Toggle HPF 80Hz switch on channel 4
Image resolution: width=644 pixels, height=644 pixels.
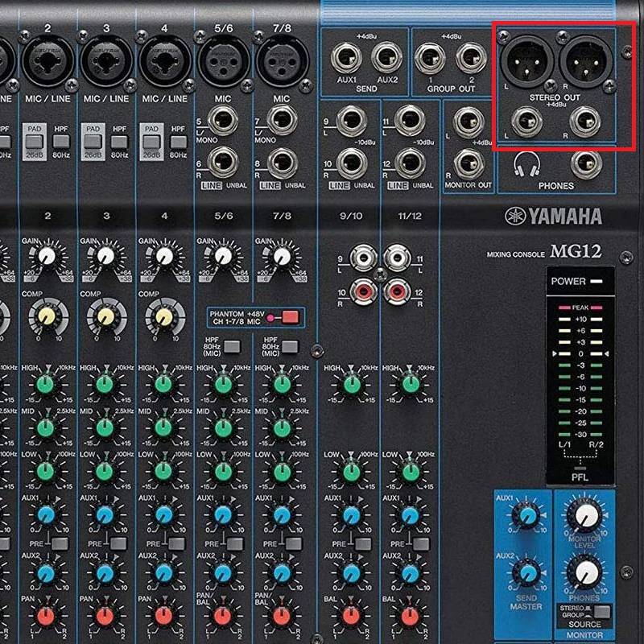click(x=178, y=142)
